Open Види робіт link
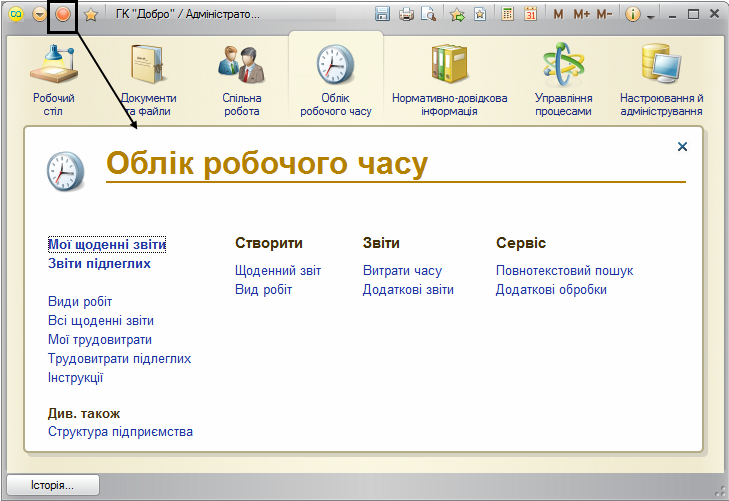The height and width of the screenshot is (501, 729). pyautogui.click(x=80, y=302)
